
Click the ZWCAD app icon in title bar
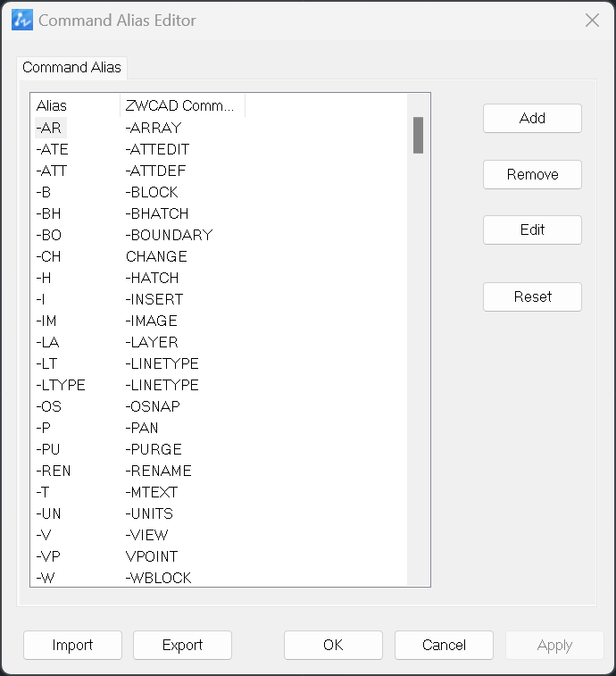coord(22,21)
